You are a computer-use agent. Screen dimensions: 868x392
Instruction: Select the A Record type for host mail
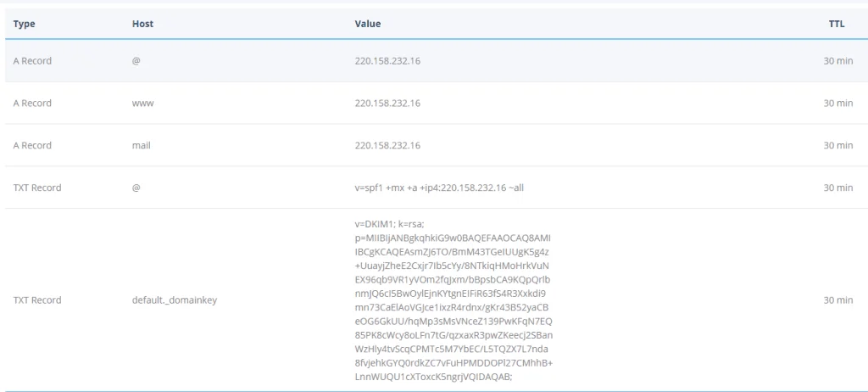32,145
